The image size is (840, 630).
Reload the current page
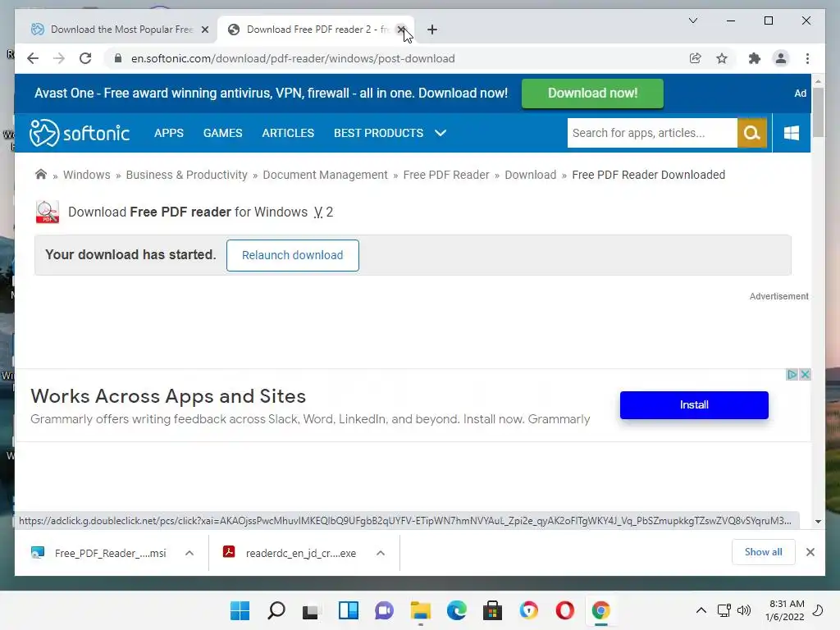85,58
